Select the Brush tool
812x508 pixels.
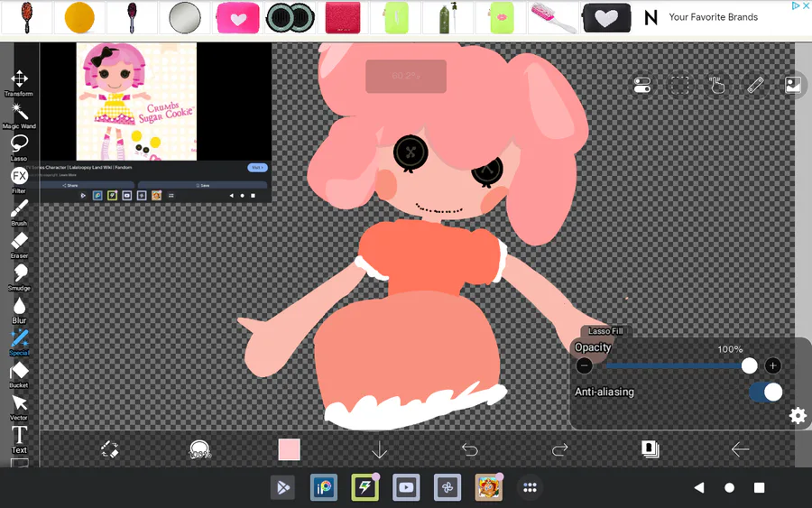[19, 213]
